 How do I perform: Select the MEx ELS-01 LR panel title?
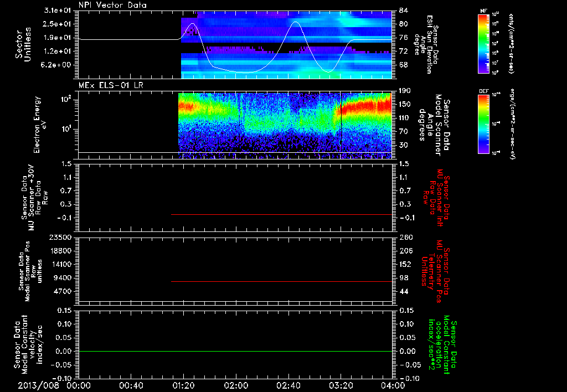point(110,85)
